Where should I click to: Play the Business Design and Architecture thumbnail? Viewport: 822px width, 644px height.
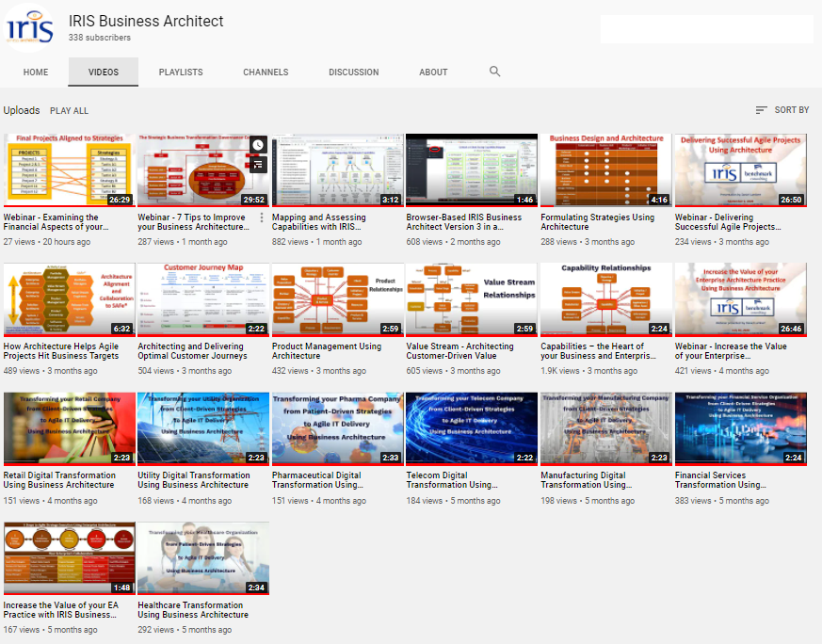(x=606, y=169)
